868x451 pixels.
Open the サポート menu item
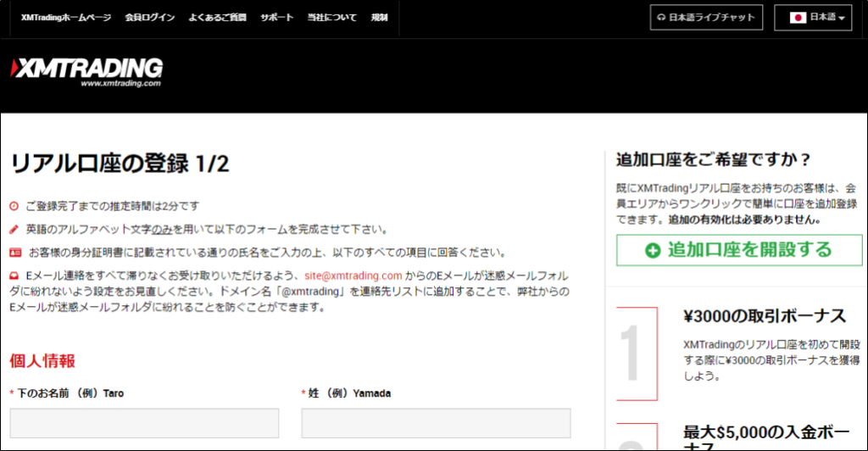tap(277, 18)
